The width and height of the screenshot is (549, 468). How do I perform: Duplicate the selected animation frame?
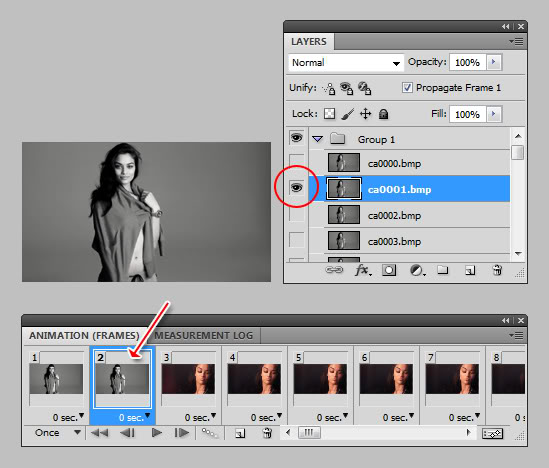pyautogui.click(x=240, y=434)
